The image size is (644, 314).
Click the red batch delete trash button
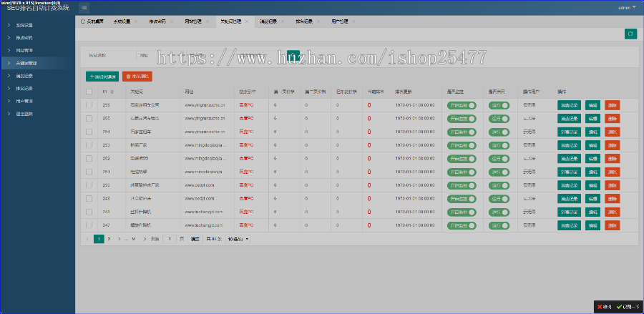point(137,76)
